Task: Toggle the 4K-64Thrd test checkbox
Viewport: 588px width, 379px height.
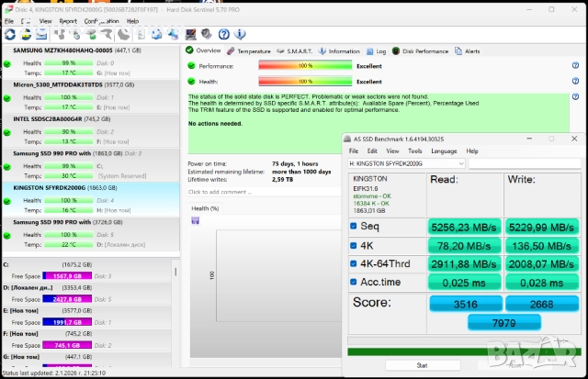Action: (355, 265)
